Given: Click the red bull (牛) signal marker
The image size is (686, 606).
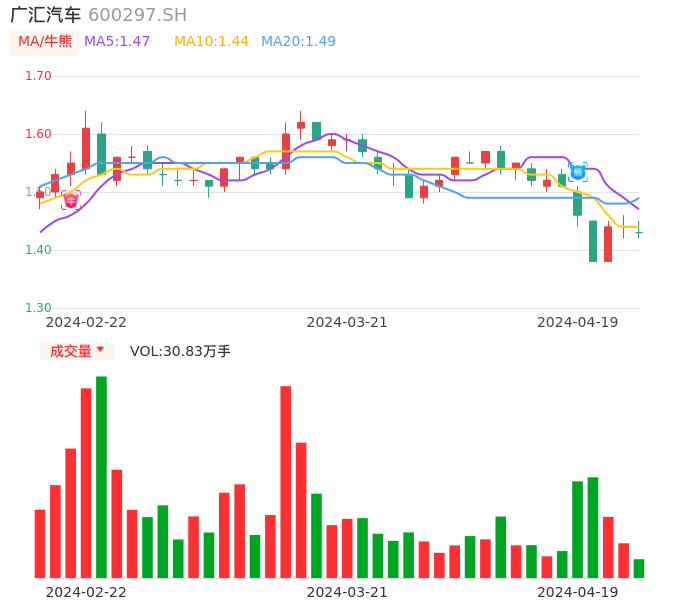Looking at the screenshot, I should [70, 200].
